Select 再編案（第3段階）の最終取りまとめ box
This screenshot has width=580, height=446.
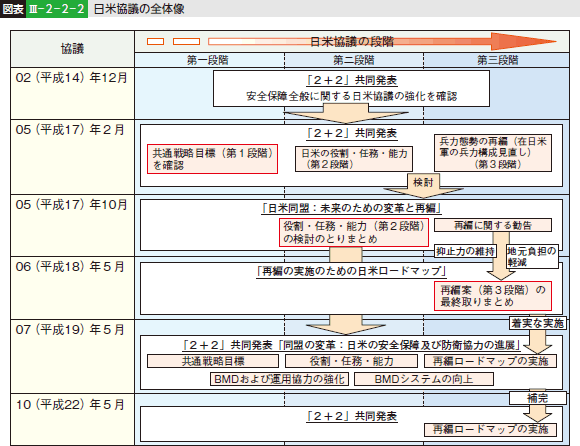coord(493,296)
